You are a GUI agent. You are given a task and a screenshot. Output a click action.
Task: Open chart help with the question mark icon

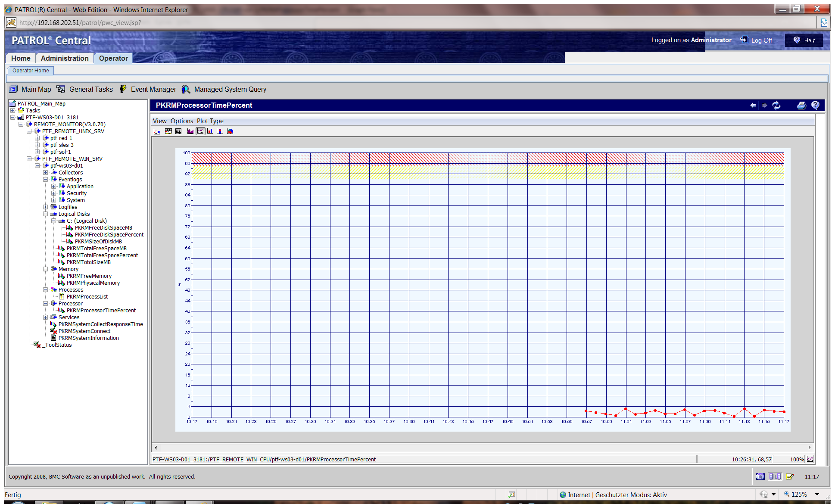tap(815, 105)
